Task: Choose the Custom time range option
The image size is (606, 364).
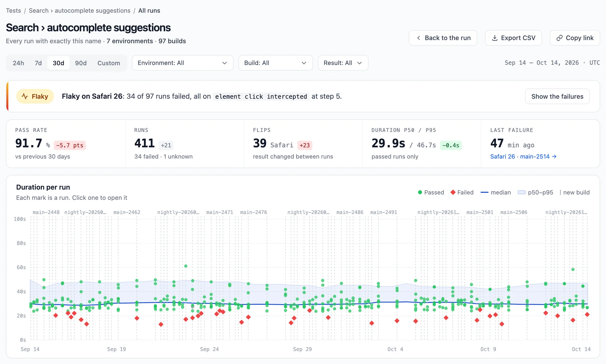Action: click(109, 63)
